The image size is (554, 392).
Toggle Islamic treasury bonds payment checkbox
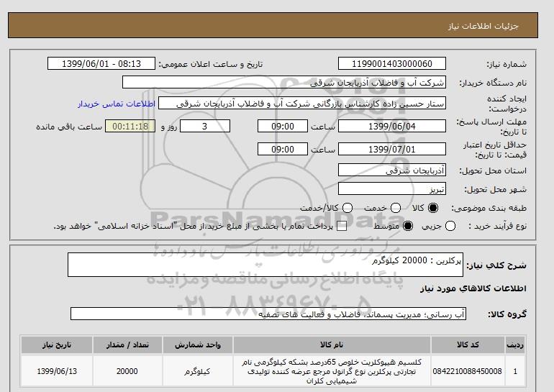[x=342, y=227]
